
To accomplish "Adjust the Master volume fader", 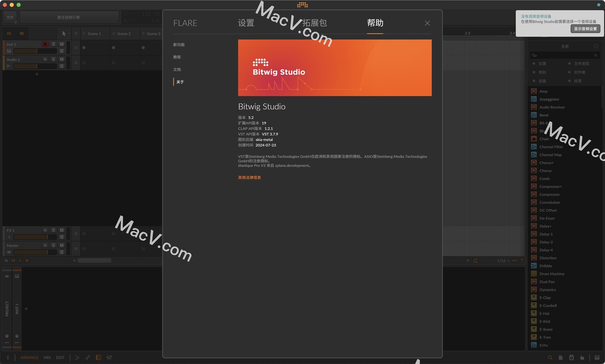I will pyautogui.click(x=35, y=252).
